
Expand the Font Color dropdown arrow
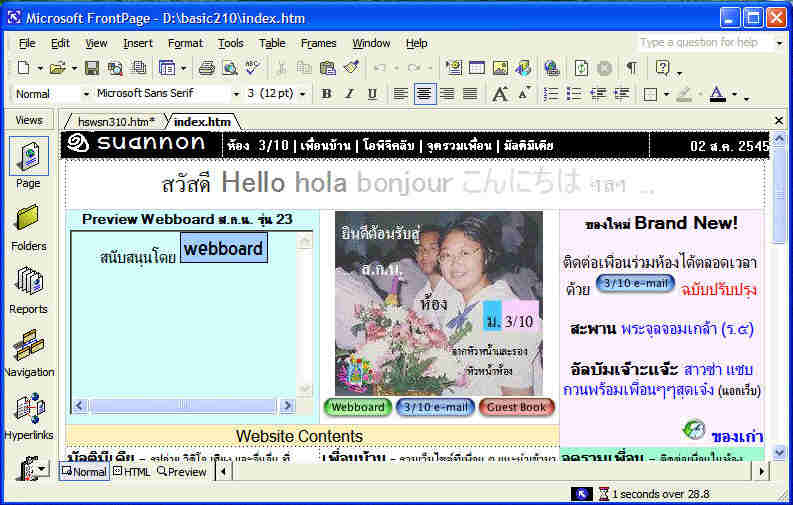pyautogui.click(x=734, y=94)
